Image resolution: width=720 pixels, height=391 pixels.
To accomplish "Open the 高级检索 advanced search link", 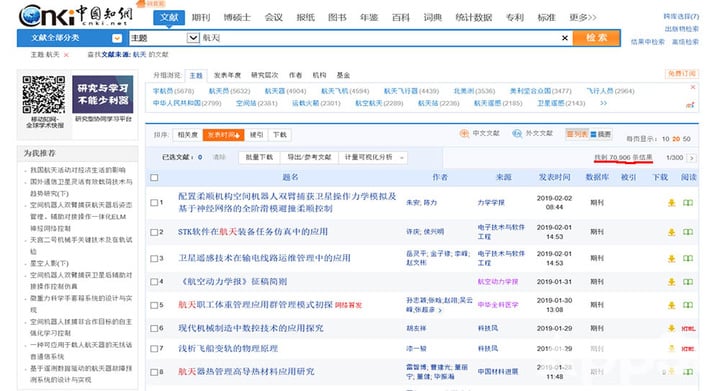I will click(x=686, y=42).
